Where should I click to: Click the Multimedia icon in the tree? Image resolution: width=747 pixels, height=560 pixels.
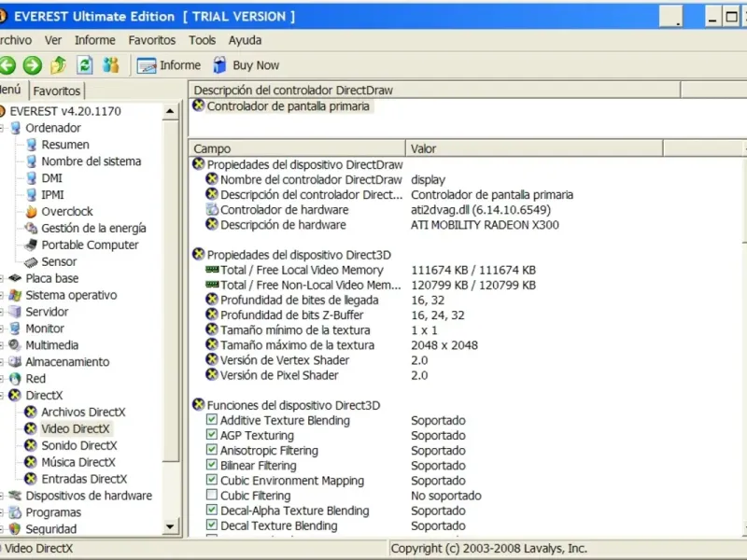(x=15, y=345)
